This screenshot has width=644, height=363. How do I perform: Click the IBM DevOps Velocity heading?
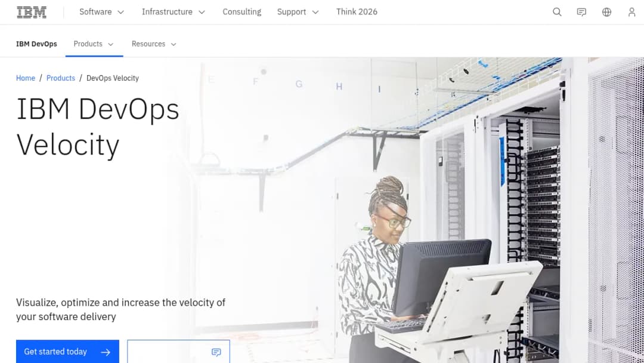coord(98,127)
